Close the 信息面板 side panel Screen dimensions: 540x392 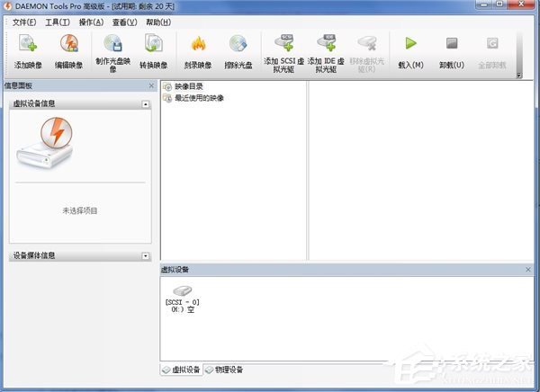pyautogui.click(x=151, y=85)
